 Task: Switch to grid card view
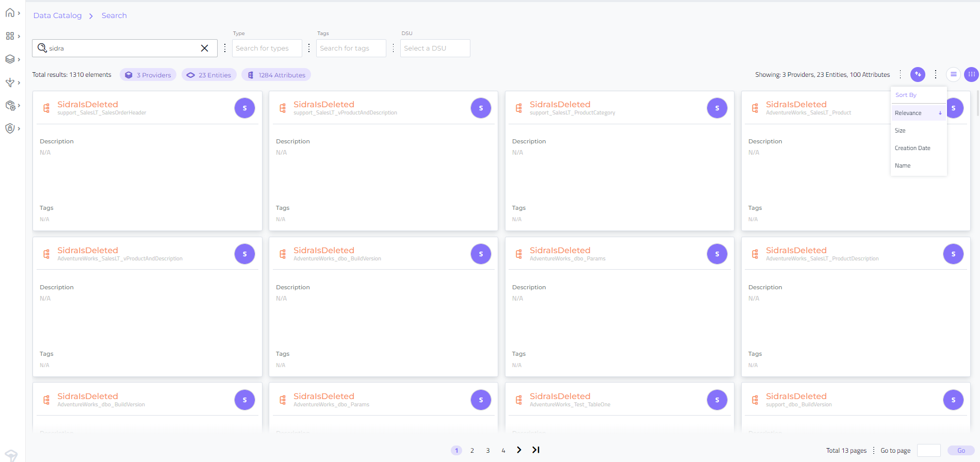coord(971,74)
